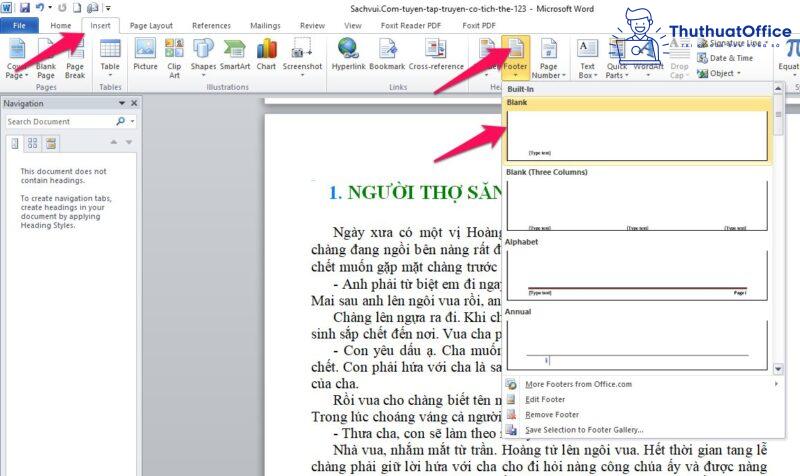Click the New document icon in quick access toolbar

point(77,8)
